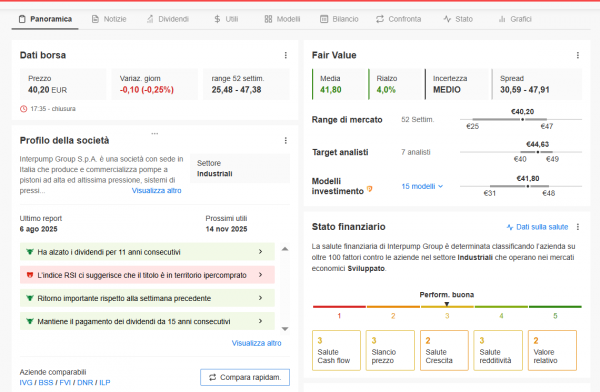Go to the Utili tab

click(226, 19)
